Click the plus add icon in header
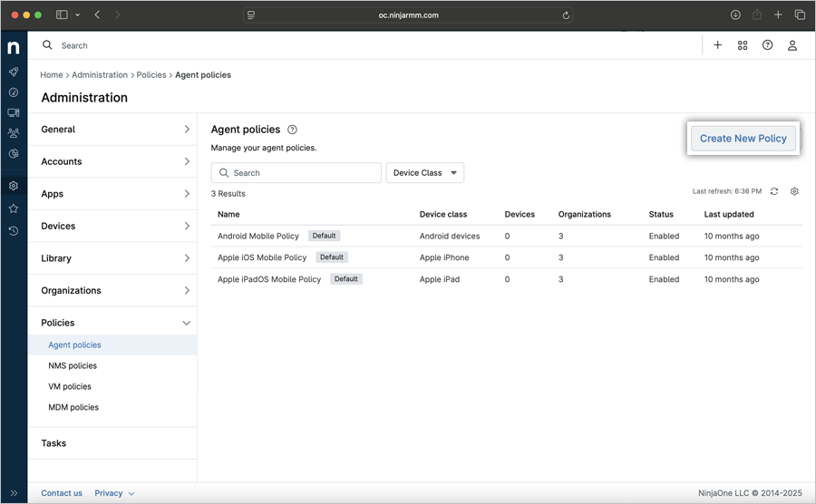This screenshot has width=816, height=504. (717, 45)
